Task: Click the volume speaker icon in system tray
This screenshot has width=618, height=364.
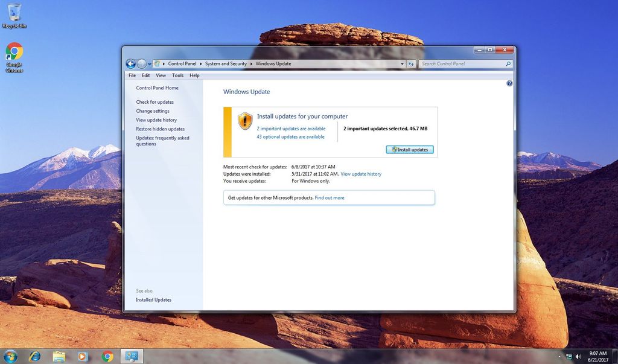Action: 578,357
